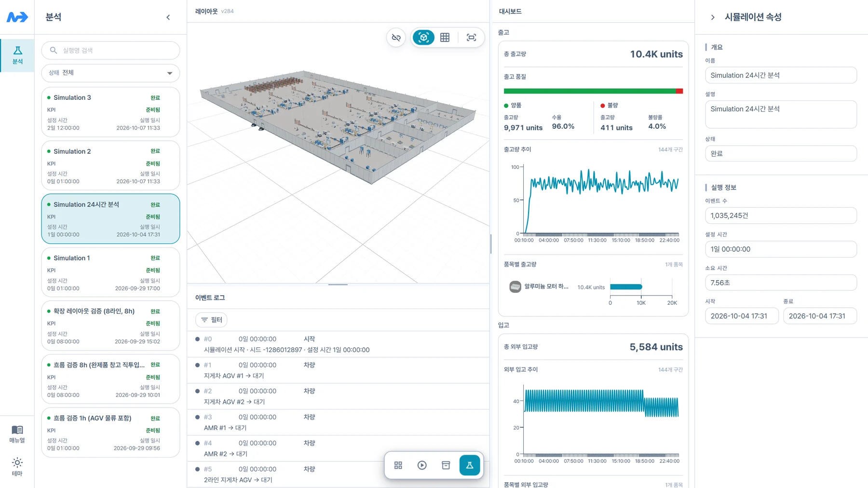Viewport: 868px width, 488px height.
Task: Select the Simulation 2 run card
Action: click(x=110, y=165)
